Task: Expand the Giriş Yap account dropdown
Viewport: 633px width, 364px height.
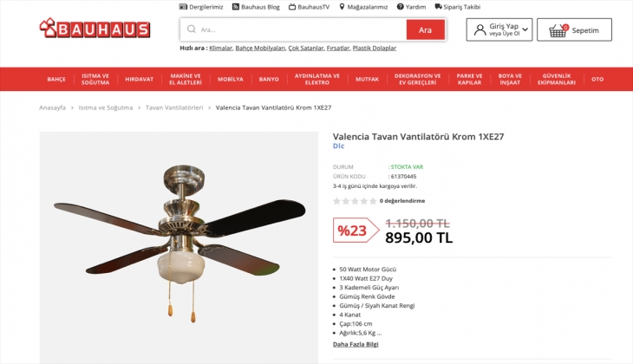Action: 499,29
